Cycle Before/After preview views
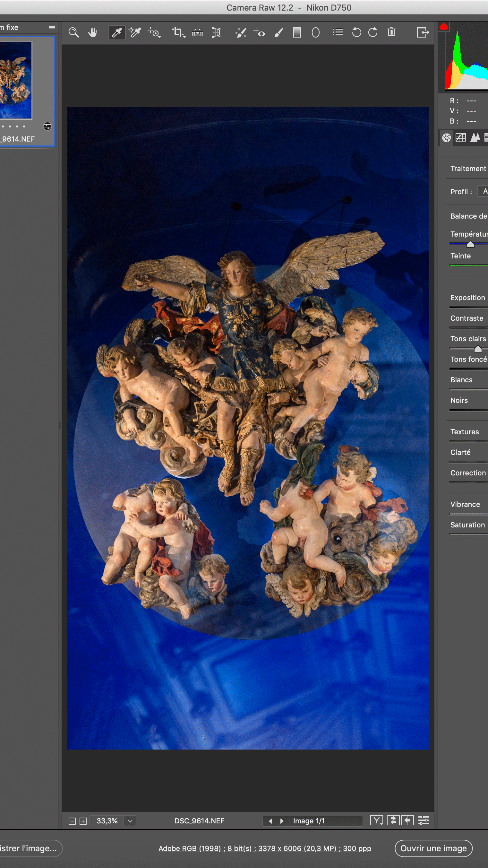The width and height of the screenshot is (488, 868). 377,820
